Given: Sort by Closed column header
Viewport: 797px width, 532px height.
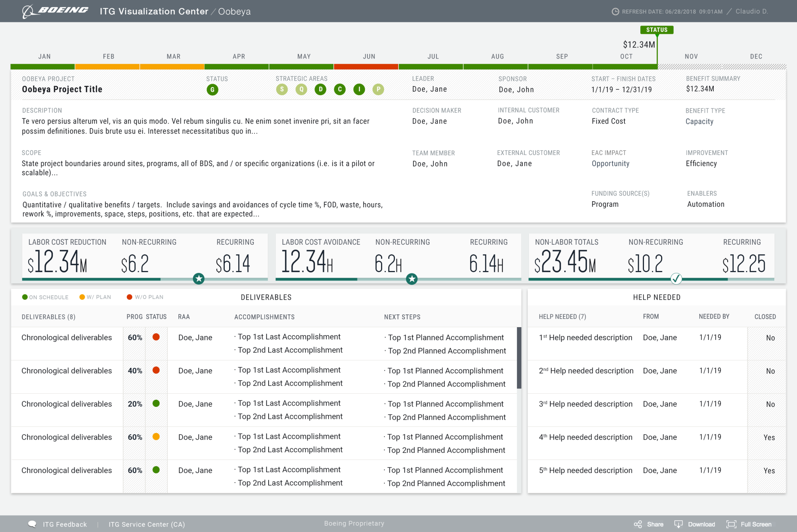Looking at the screenshot, I should click(765, 316).
